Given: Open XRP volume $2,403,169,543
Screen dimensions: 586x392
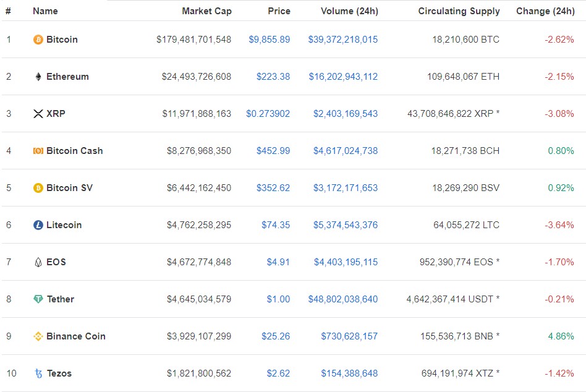Looking at the screenshot, I should click(x=346, y=114).
